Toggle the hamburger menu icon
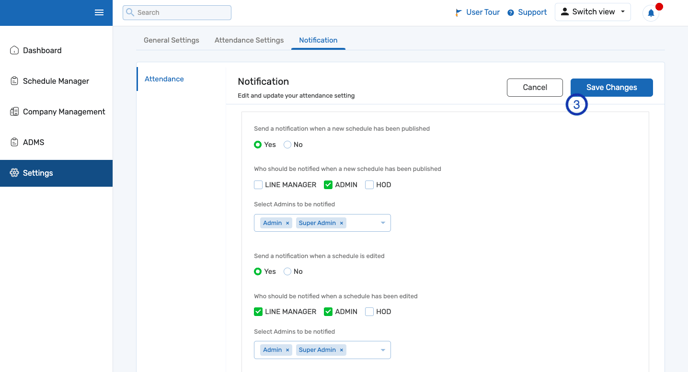 pyautogui.click(x=99, y=12)
